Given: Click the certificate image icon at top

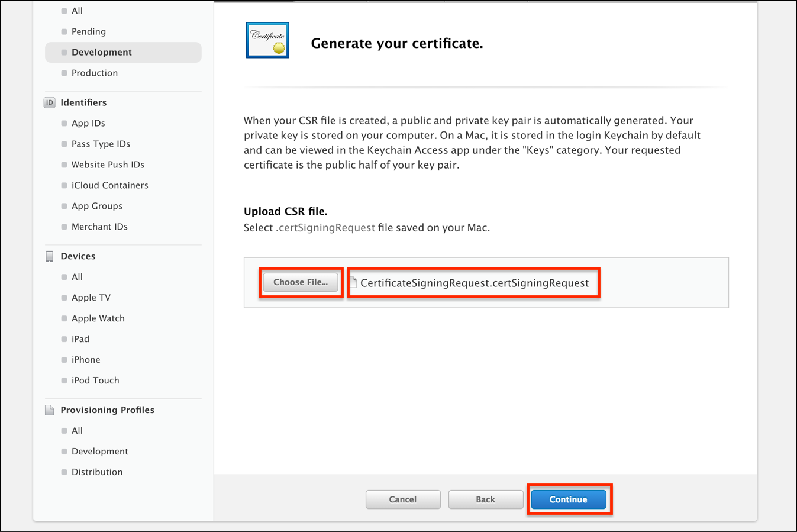Looking at the screenshot, I should click(267, 40).
